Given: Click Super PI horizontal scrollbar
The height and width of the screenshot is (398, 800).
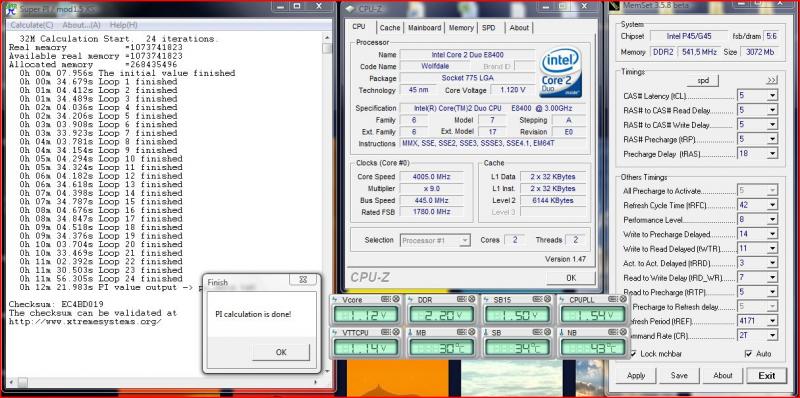Looking at the screenshot, I should [x=164, y=382].
